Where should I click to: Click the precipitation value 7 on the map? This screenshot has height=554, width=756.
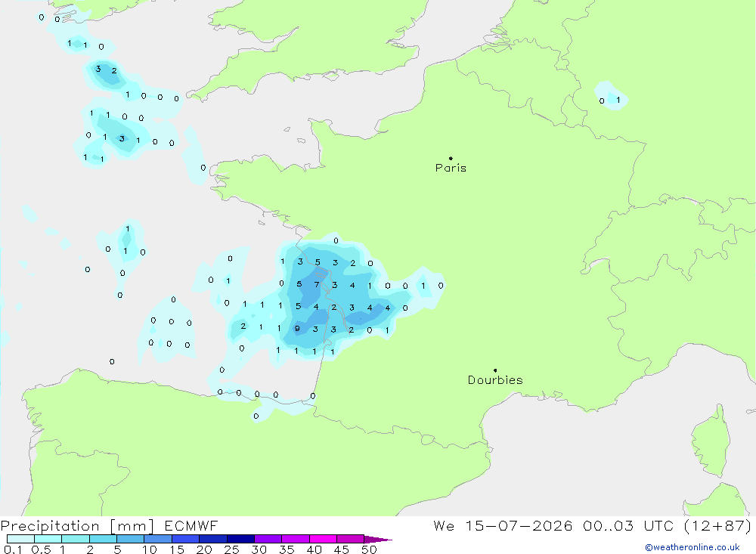(x=317, y=284)
